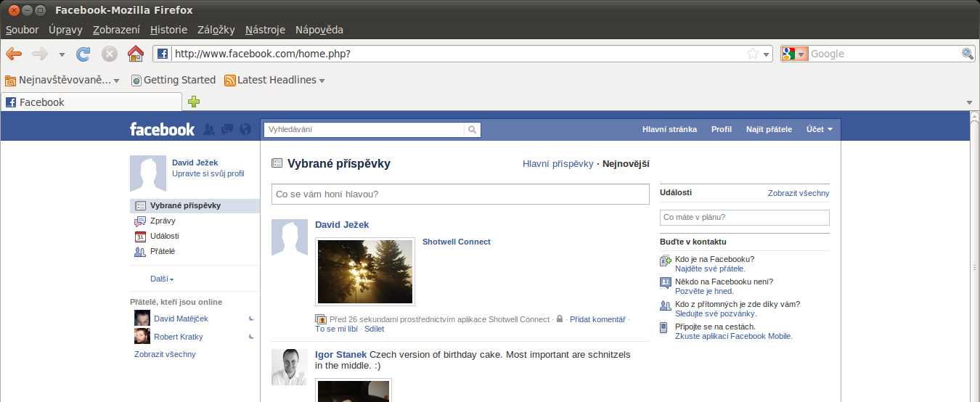The height and width of the screenshot is (402, 980).
Task: Reload the page with the refresh icon
Action: pyautogui.click(x=83, y=54)
